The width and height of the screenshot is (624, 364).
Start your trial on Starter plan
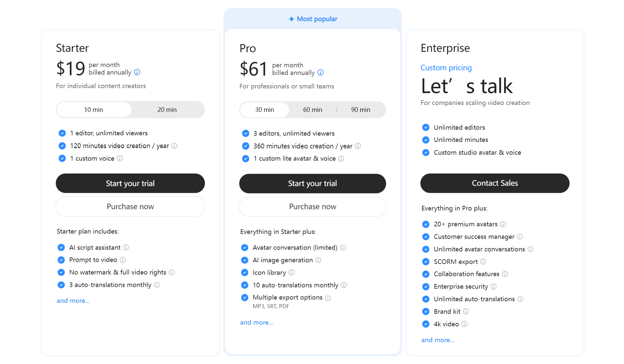[x=130, y=183]
